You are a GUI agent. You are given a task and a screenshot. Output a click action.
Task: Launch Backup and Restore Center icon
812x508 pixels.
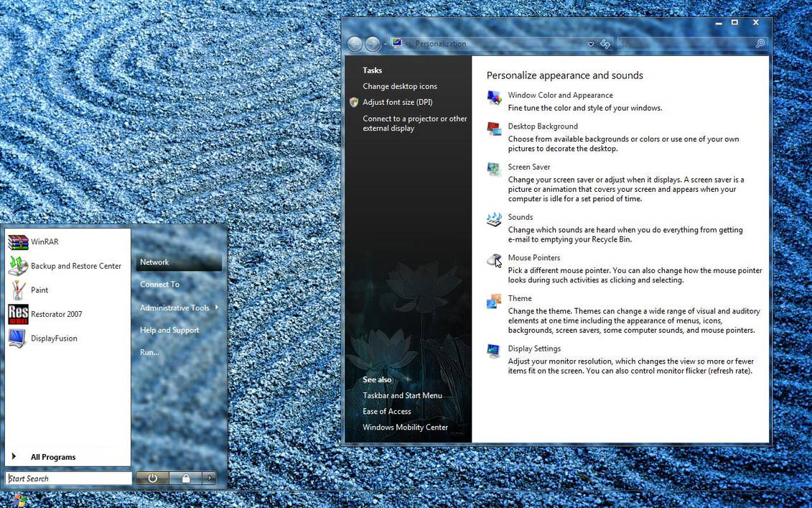click(x=18, y=266)
